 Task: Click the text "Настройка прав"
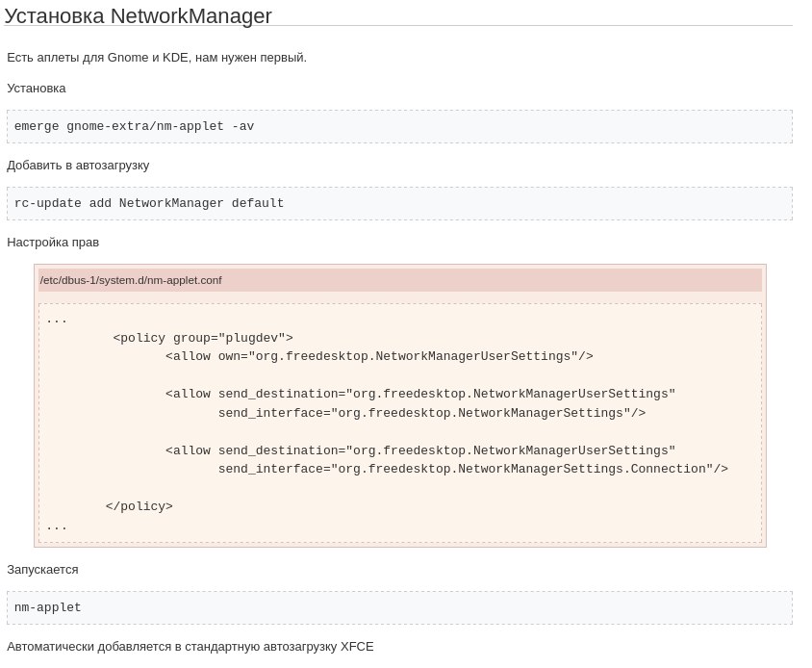pyautogui.click(x=53, y=242)
